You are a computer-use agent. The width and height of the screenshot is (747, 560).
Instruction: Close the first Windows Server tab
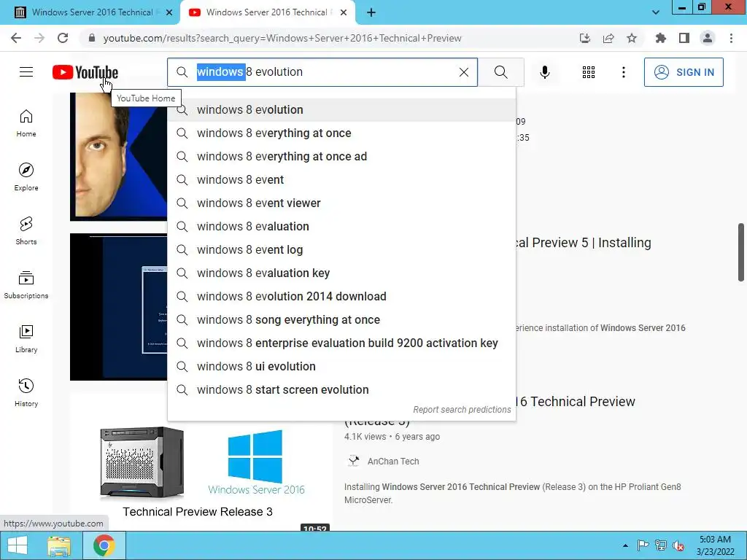[x=169, y=13]
